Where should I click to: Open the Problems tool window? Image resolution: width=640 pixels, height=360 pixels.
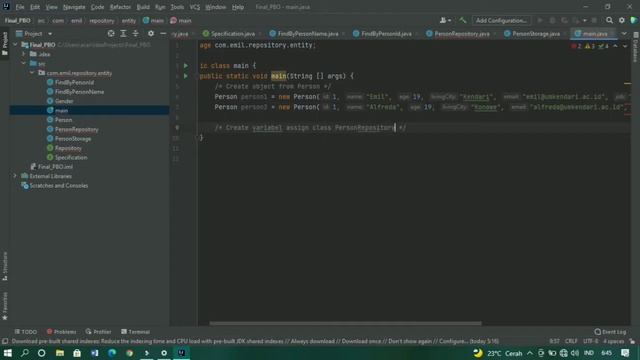[x=61, y=331]
